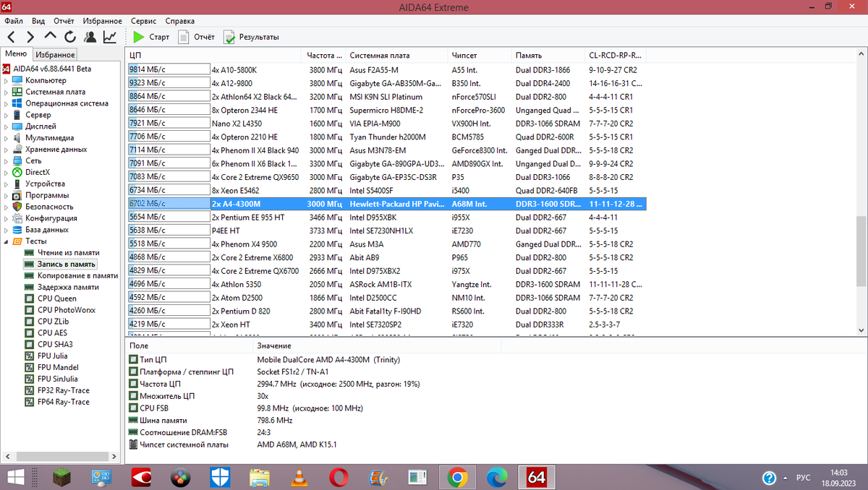This screenshot has height=490, width=868.
Task: Expand the Операционная система tree node
Action: tap(7, 103)
